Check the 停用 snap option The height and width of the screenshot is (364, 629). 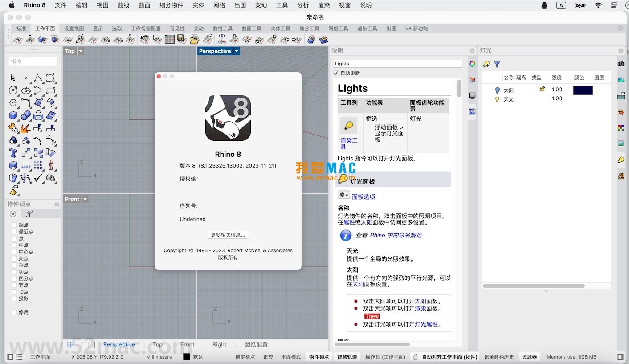pyautogui.click(x=13, y=312)
